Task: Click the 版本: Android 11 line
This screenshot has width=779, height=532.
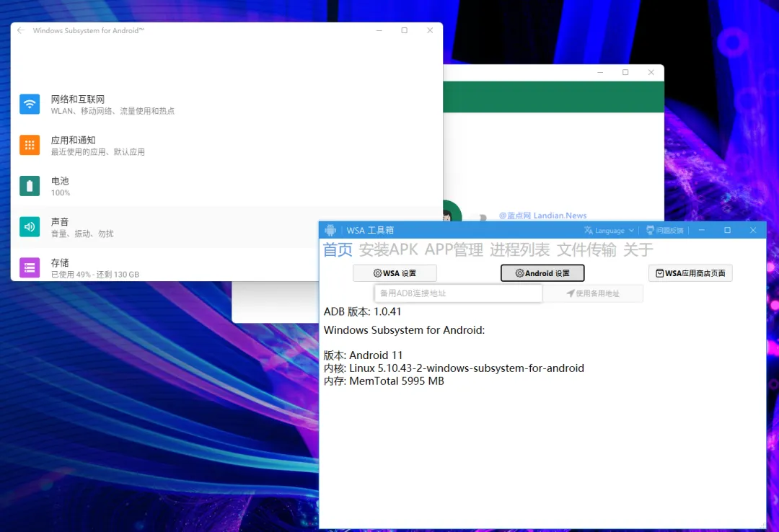Action: point(363,355)
